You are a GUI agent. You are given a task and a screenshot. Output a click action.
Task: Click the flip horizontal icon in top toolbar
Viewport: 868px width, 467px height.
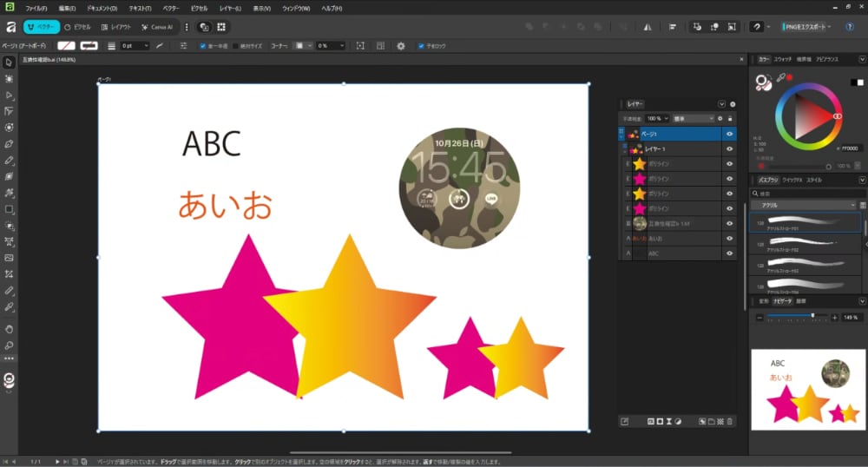648,27
